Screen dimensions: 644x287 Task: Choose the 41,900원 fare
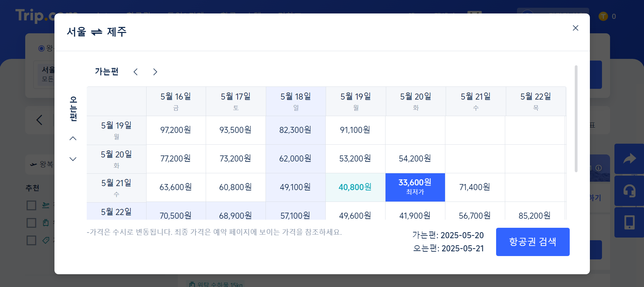point(415,212)
